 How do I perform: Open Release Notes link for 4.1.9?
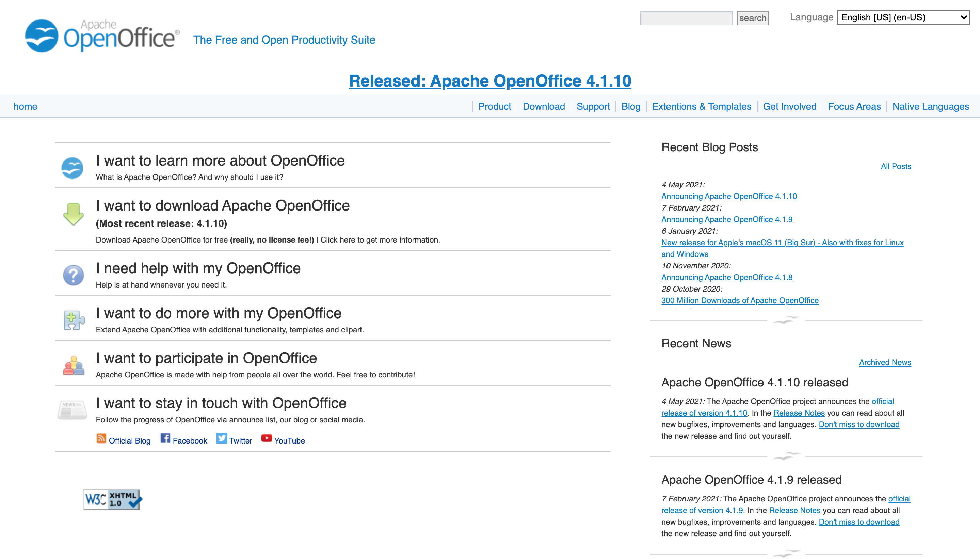pos(794,511)
